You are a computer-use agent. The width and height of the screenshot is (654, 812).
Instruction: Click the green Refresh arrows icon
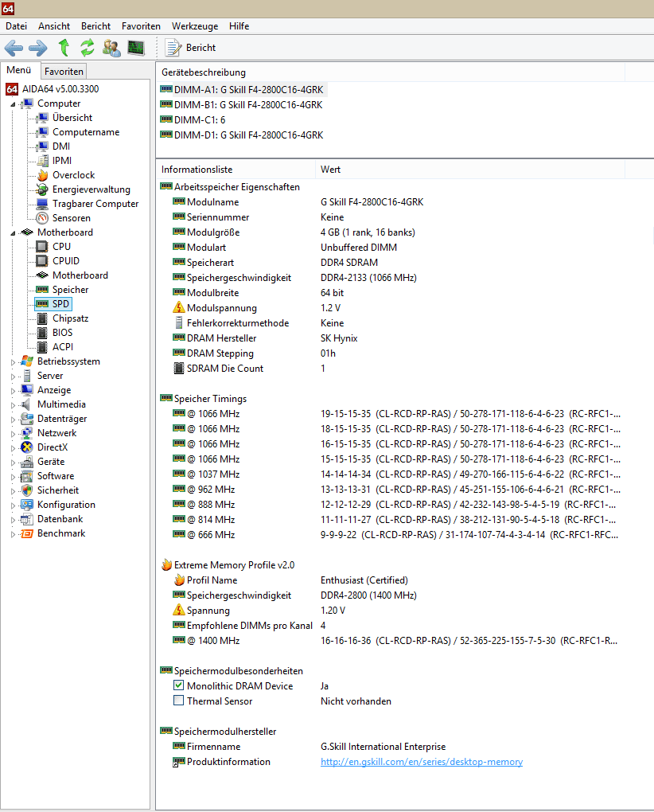click(x=88, y=48)
